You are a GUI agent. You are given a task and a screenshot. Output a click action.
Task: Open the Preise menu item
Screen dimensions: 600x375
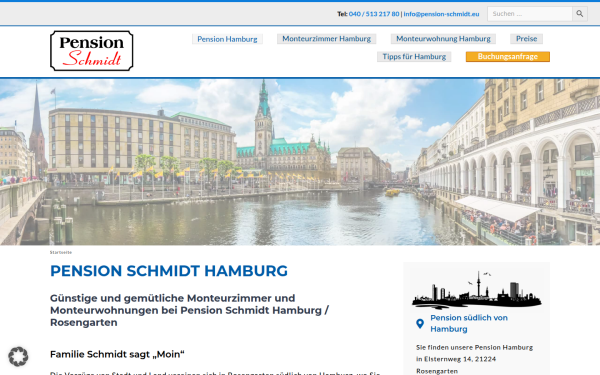(527, 39)
